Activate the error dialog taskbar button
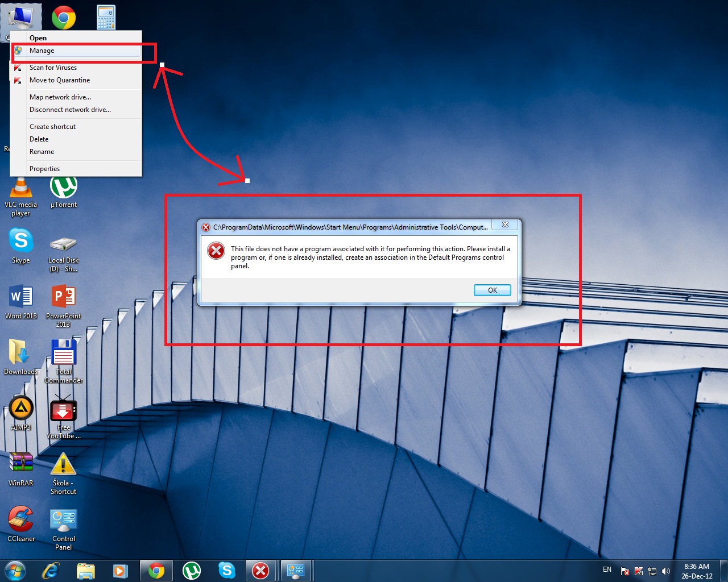The width and height of the screenshot is (728, 582). tap(261, 571)
